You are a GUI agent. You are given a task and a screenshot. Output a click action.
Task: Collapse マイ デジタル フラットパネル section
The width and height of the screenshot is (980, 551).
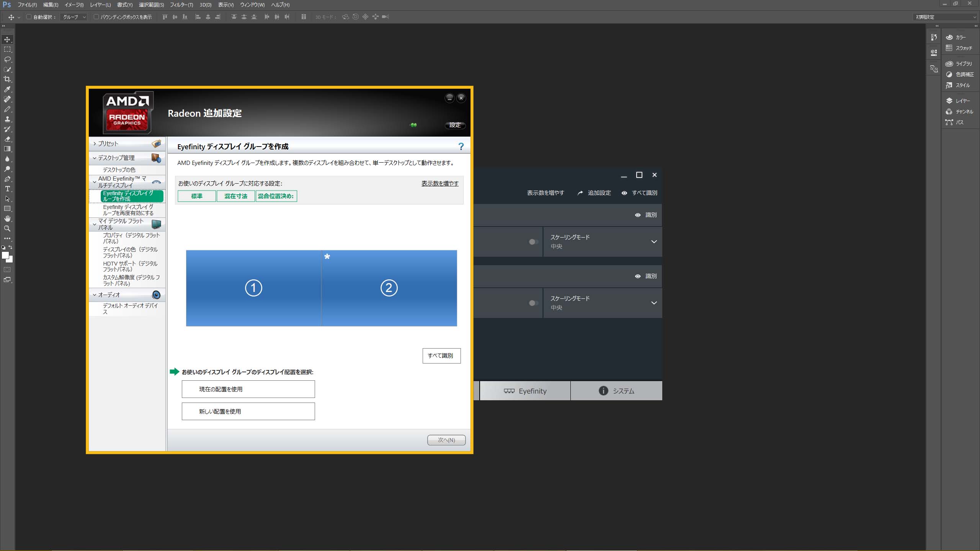[x=127, y=224]
